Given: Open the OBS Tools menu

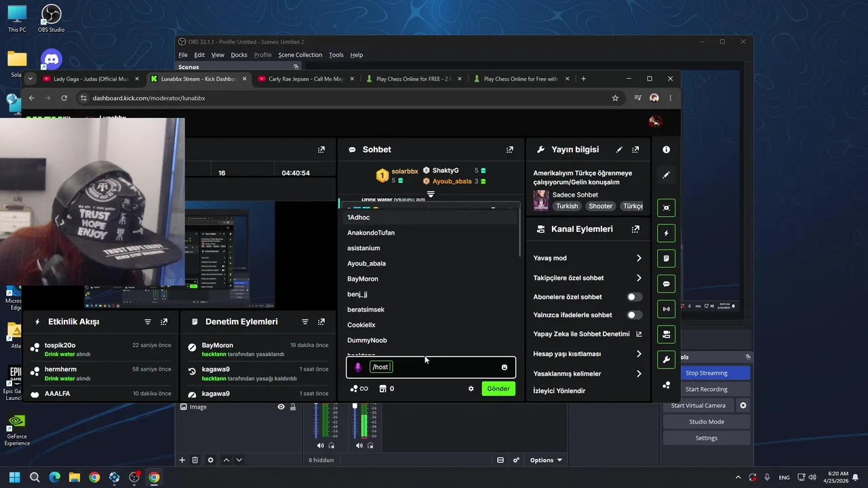Looking at the screenshot, I should 336,55.
